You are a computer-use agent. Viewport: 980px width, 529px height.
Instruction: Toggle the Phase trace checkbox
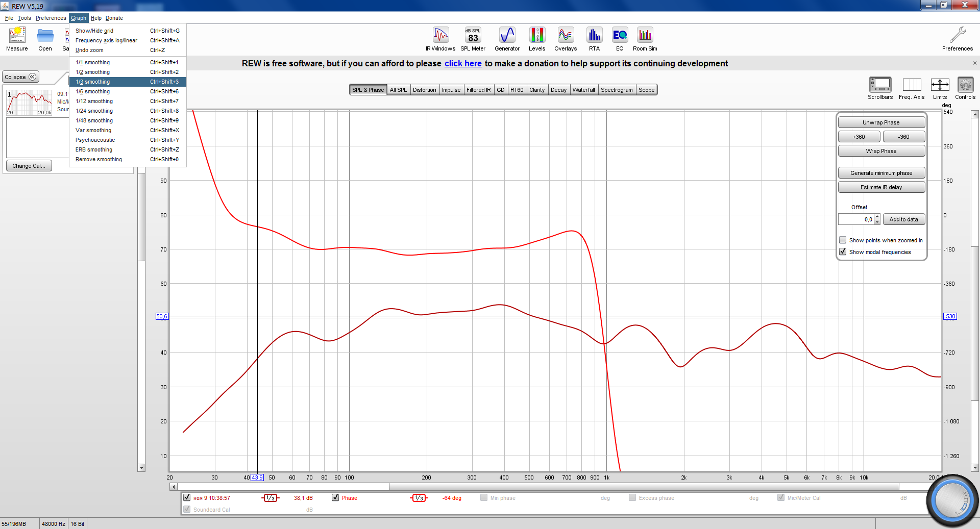pos(335,498)
